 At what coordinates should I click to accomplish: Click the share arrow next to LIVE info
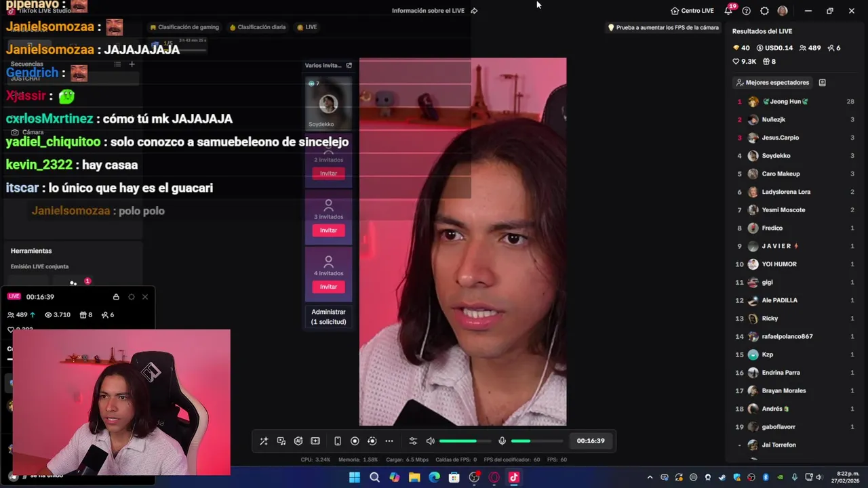[x=474, y=11]
